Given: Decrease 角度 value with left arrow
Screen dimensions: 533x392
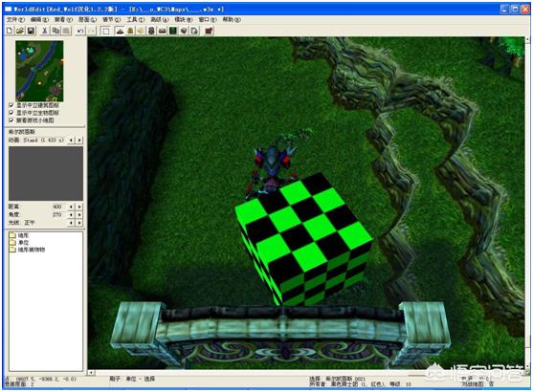Looking at the screenshot, I should pyautogui.click(x=71, y=215).
